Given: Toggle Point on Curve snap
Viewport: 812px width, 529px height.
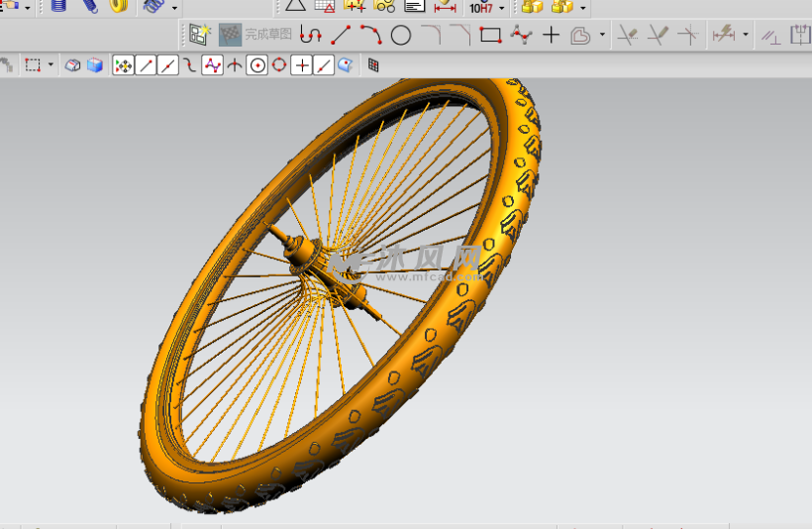Looking at the screenshot, I should tap(324, 65).
